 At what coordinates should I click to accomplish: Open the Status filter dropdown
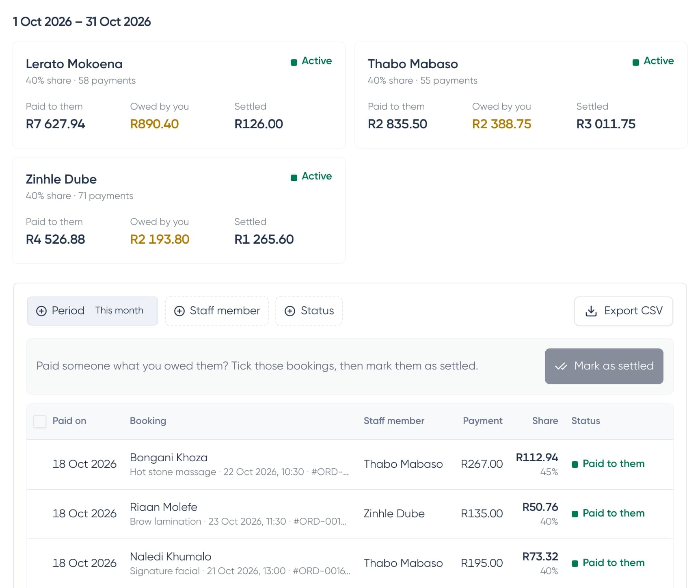[x=309, y=311]
